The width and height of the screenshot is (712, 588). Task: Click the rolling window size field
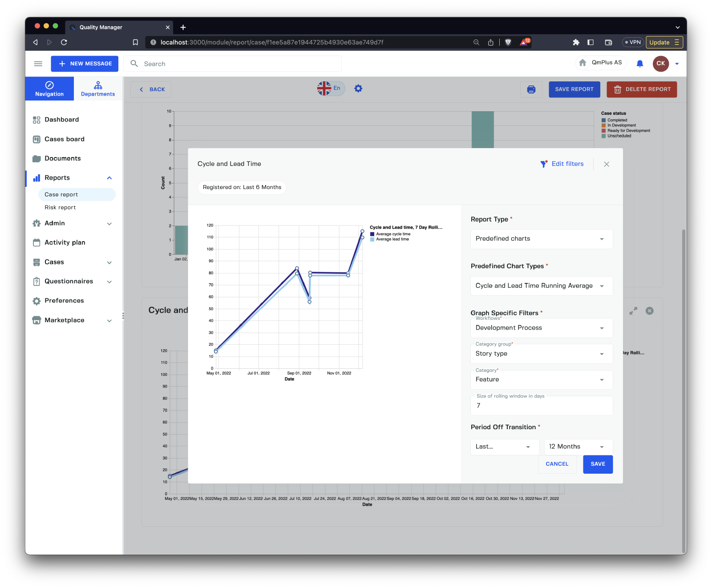pos(541,406)
